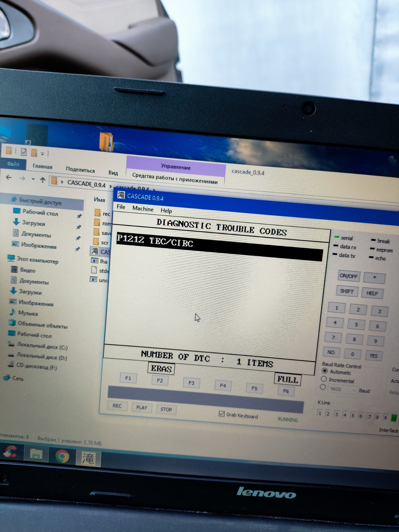Select the fixed 9600 Baud radio option

pos(323,387)
